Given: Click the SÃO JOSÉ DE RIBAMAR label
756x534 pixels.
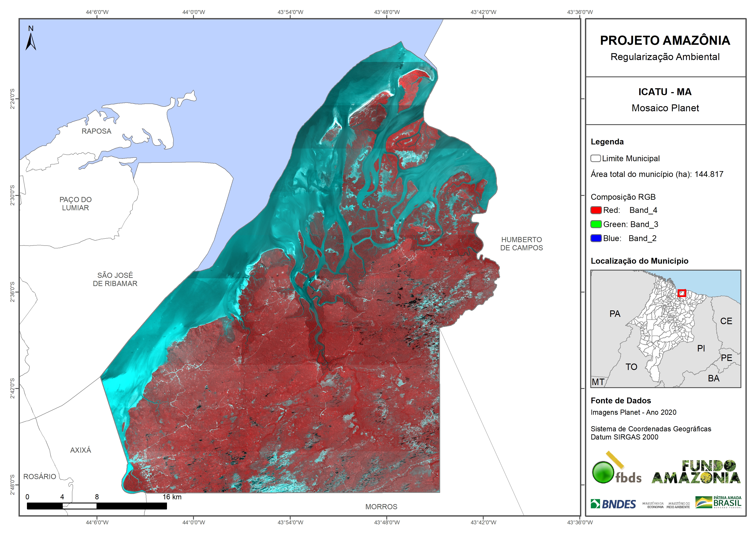Looking at the screenshot, I should (115, 279).
